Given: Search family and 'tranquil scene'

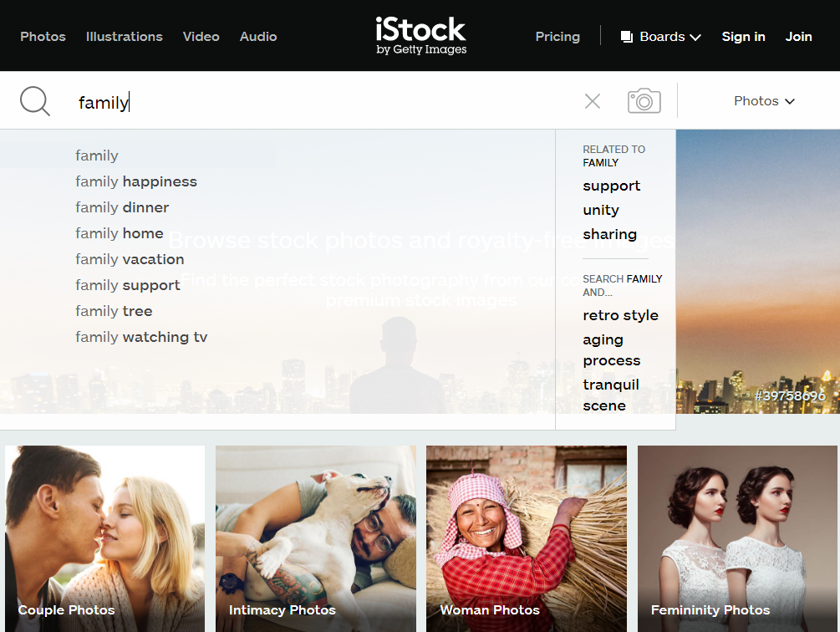Looking at the screenshot, I should (611, 395).
